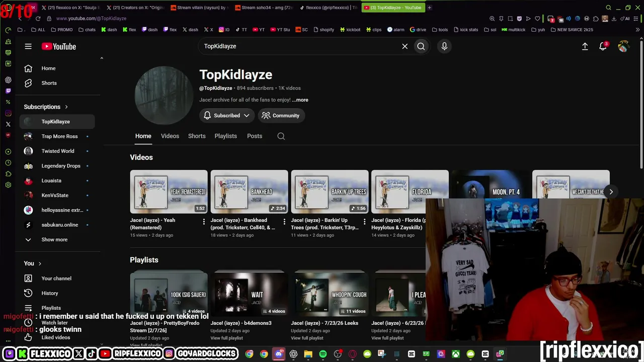Open the channel avatar image
The height and width of the screenshot is (362, 644).
[x=164, y=96]
